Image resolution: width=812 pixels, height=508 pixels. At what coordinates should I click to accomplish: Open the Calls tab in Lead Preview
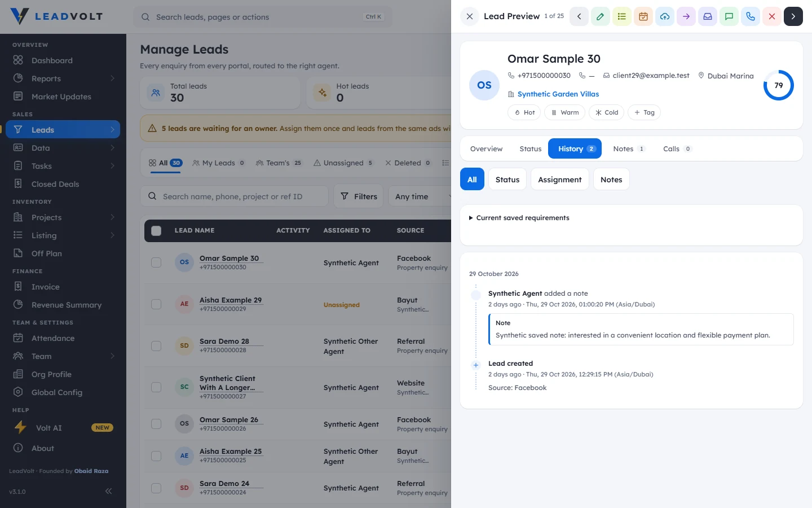tap(677, 149)
